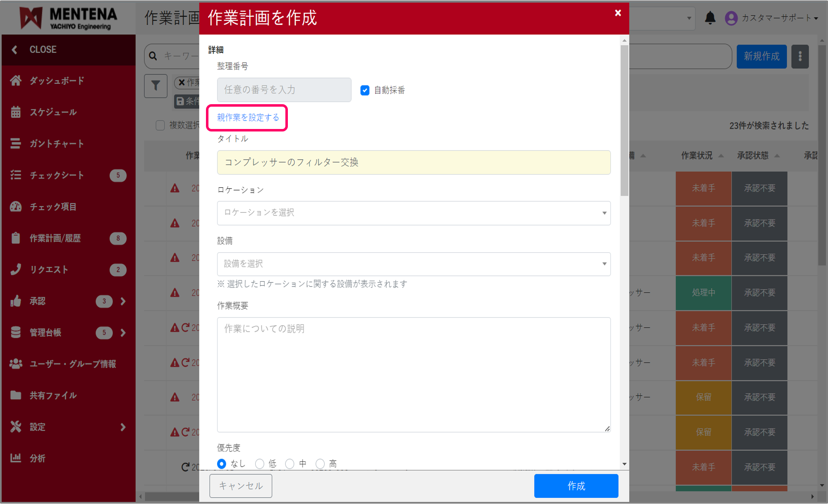828x504 pixels.
Task: Click the 任意の番号を入力 number field
Action: tap(284, 90)
